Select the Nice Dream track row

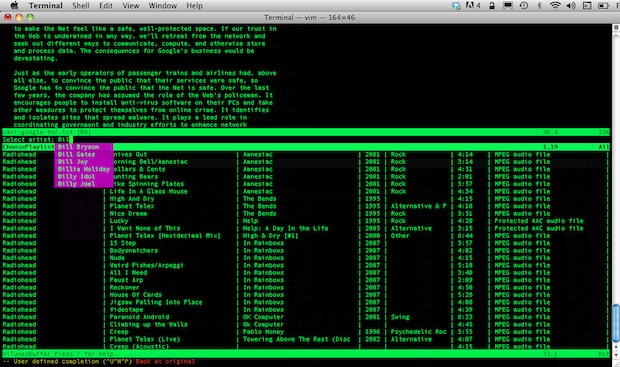pos(128,214)
